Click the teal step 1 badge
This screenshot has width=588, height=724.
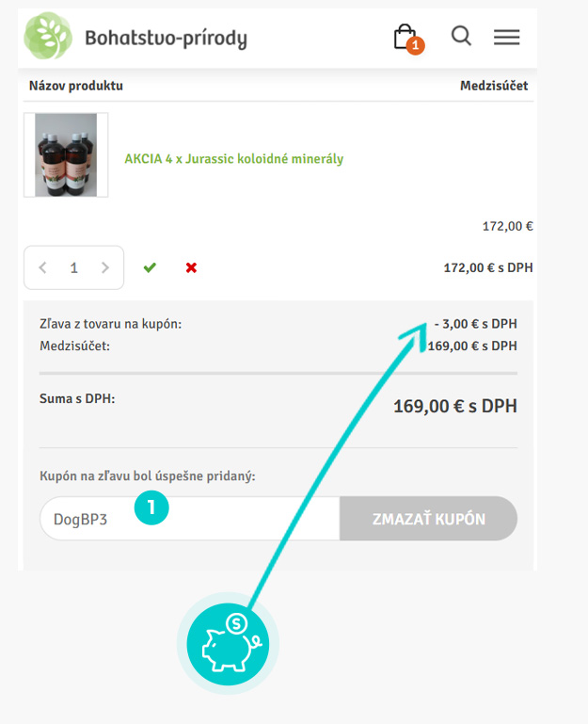(151, 508)
